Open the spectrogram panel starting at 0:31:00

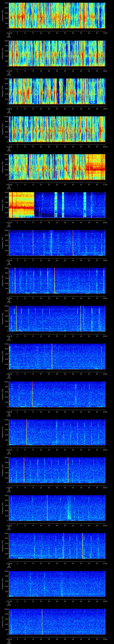[x=57, y=584]
